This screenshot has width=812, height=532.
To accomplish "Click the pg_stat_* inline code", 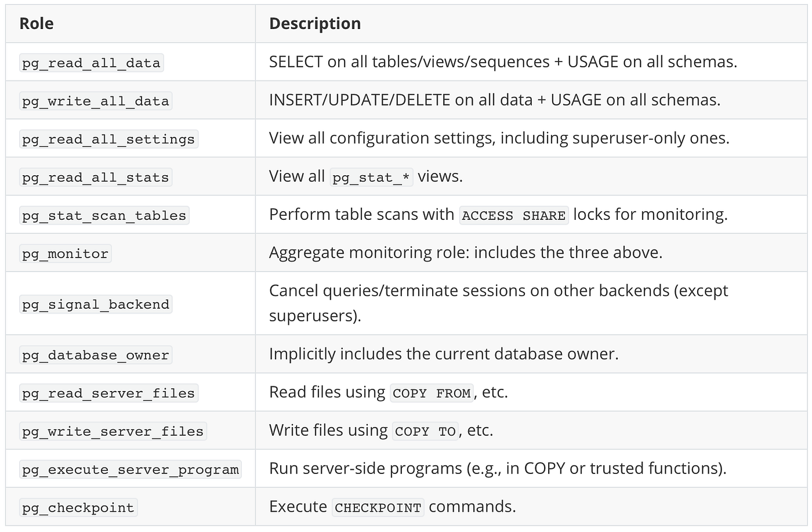I will [x=371, y=178].
